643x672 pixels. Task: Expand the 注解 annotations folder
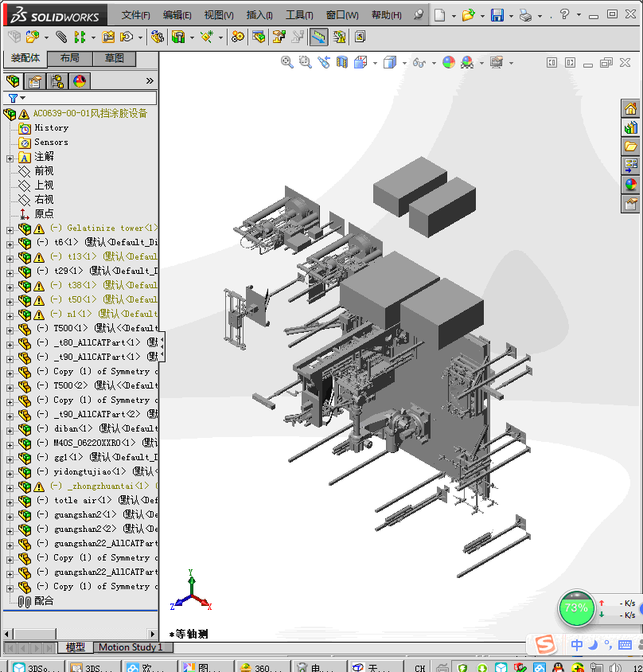tap(10, 157)
